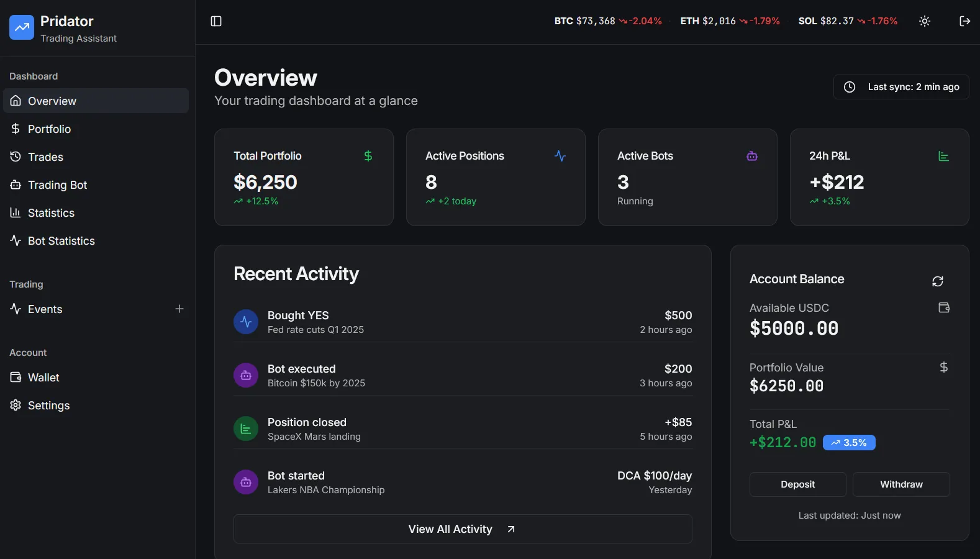This screenshot has width=980, height=559.
Task: Expand Events with the plus icon
Action: (179, 309)
